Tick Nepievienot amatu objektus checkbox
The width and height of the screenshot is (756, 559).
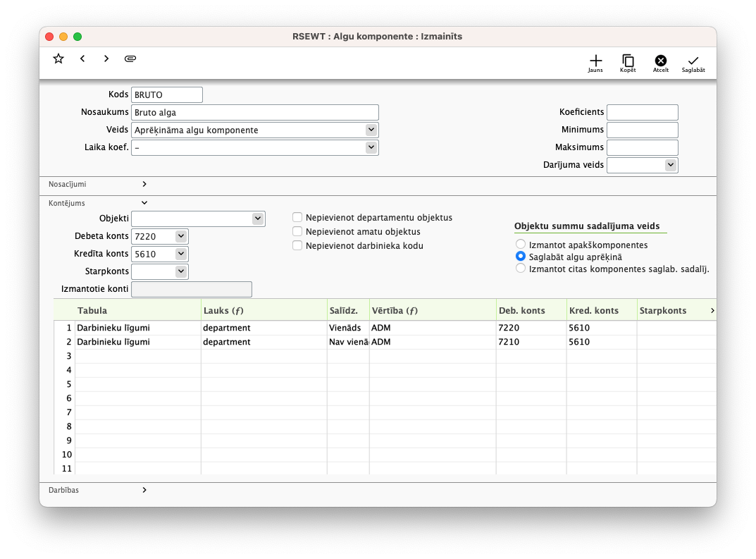(297, 231)
